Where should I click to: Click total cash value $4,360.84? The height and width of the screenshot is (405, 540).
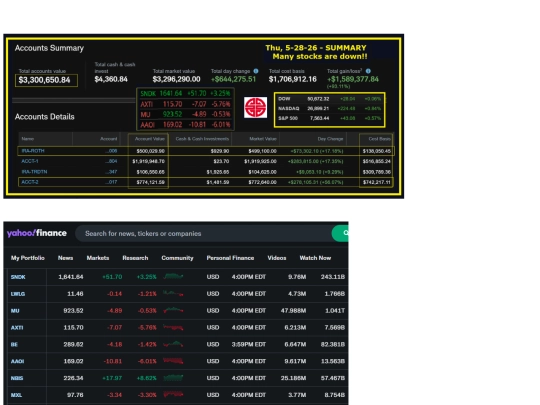pyautogui.click(x=111, y=79)
